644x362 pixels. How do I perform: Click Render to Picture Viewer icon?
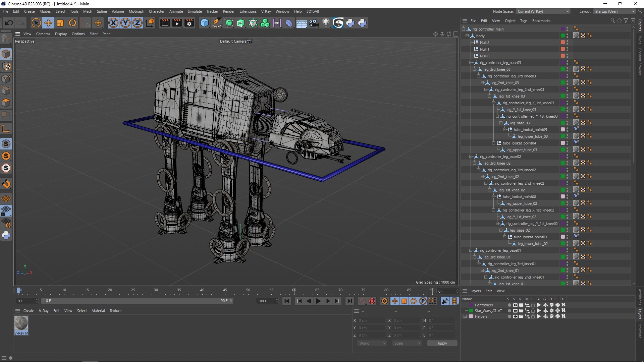tap(177, 23)
